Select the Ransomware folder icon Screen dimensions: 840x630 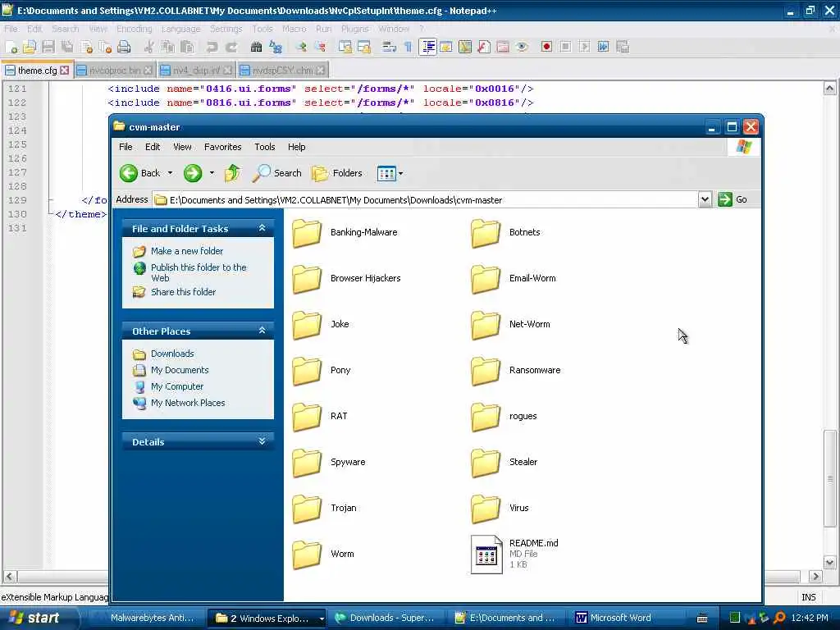point(486,370)
